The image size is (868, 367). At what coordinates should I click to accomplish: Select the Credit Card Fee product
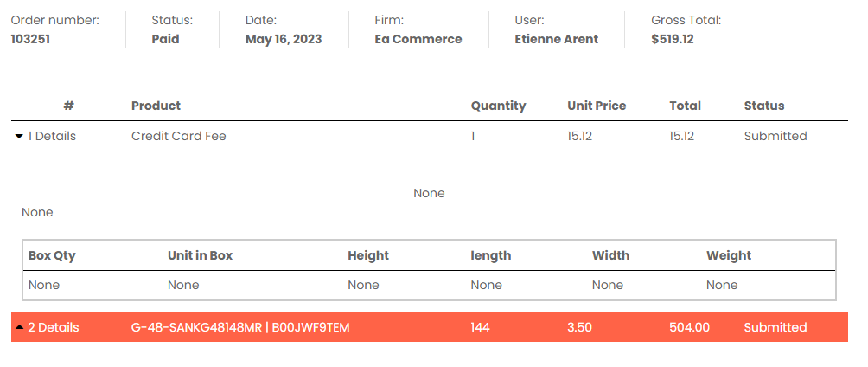[179, 137]
